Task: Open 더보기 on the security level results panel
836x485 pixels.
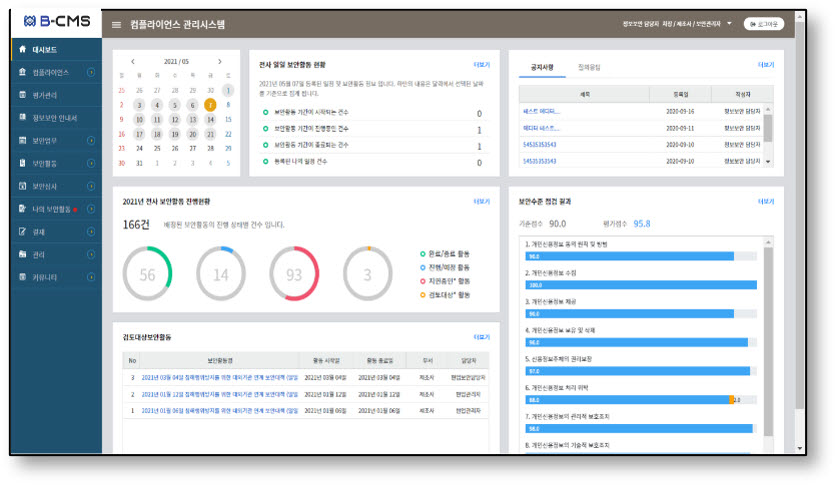Action: coord(766,201)
